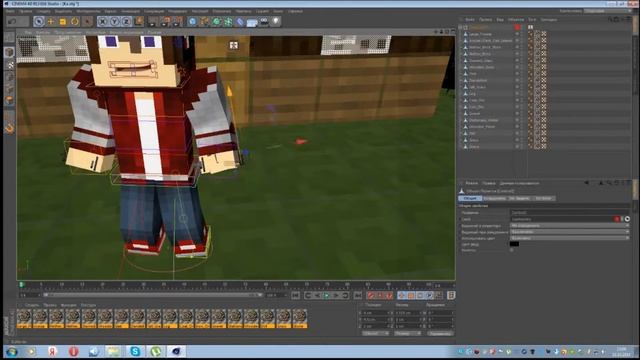Screen dimensions: 640x360
Task: Toggle the Z axis lock
Action: [126, 21]
